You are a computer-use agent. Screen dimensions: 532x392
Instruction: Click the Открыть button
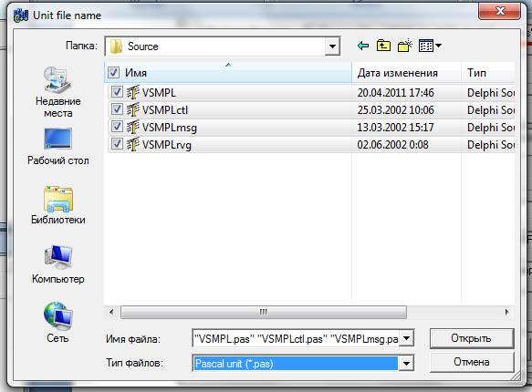tap(472, 338)
